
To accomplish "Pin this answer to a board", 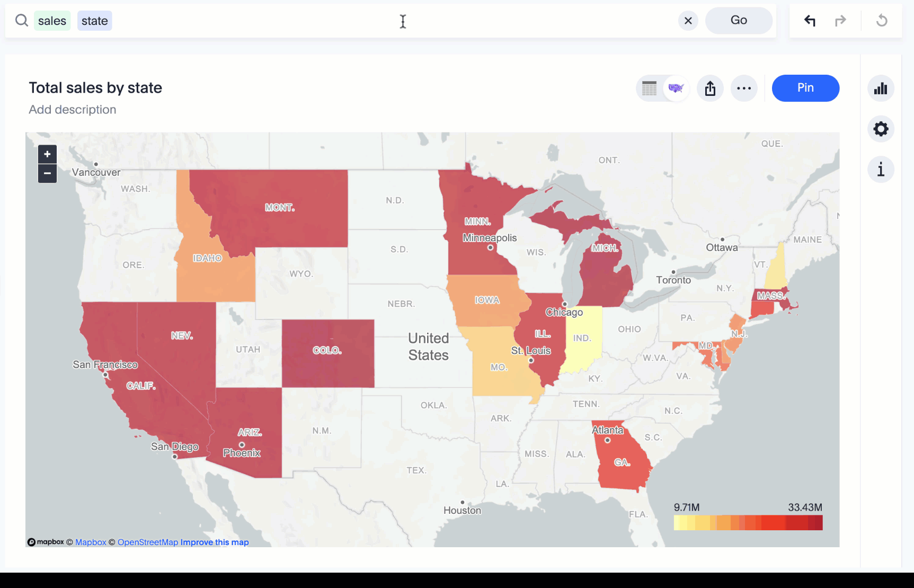I will click(x=805, y=88).
